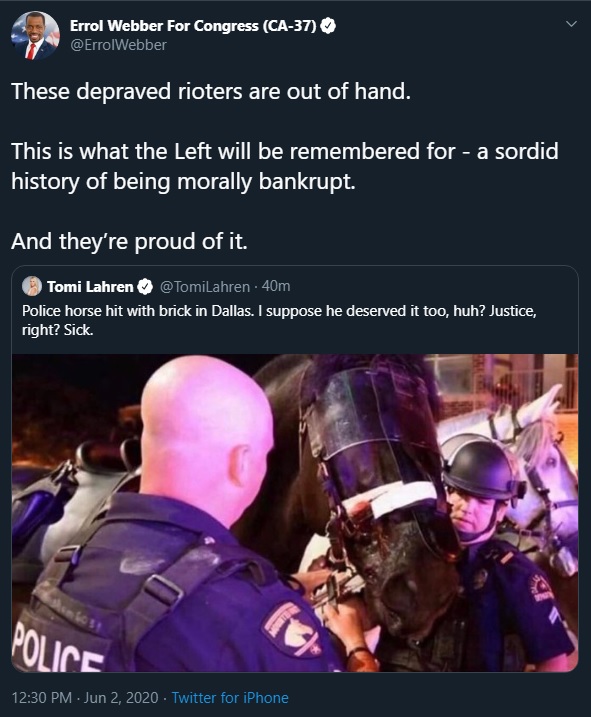Click the quoted tweet text about Dallas
Image resolution: width=591 pixels, height=717 pixels.
click(279, 320)
